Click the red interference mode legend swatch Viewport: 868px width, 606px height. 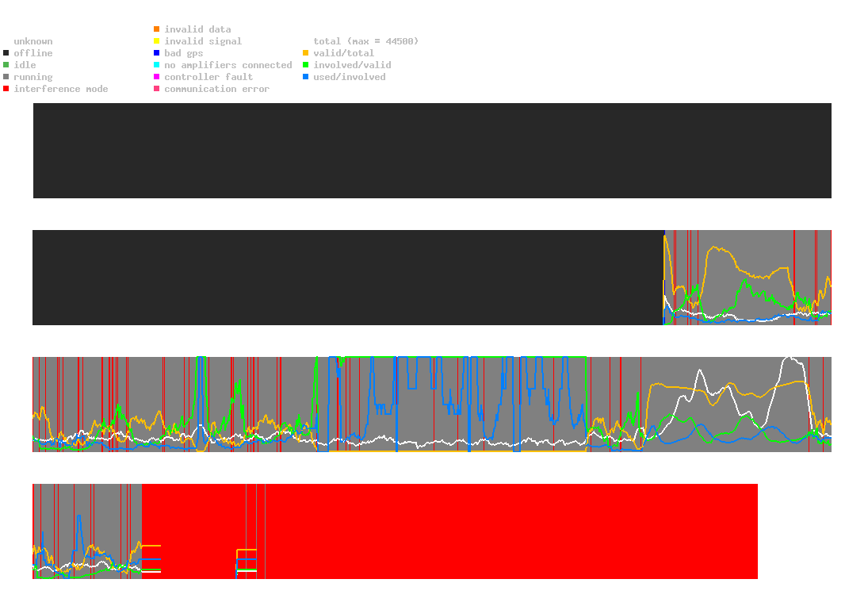coord(6,89)
